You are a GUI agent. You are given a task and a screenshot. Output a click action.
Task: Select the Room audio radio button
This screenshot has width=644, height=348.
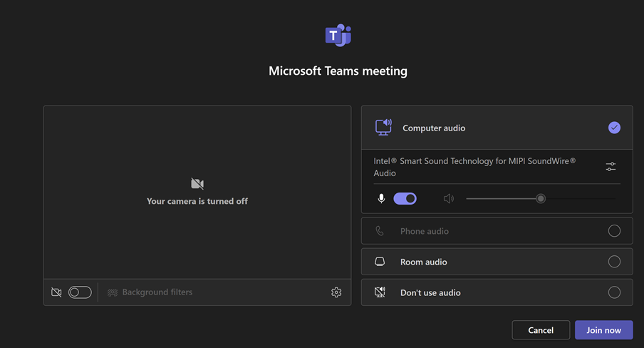pyautogui.click(x=614, y=262)
